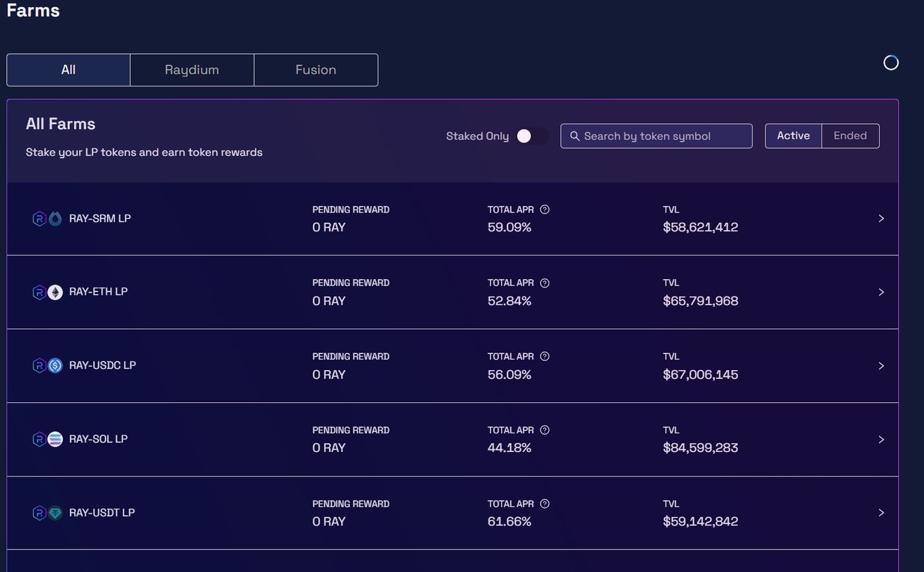Expand the RAY-SOL LP farm row chevron
The height and width of the screenshot is (572, 924).
(x=881, y=439)
